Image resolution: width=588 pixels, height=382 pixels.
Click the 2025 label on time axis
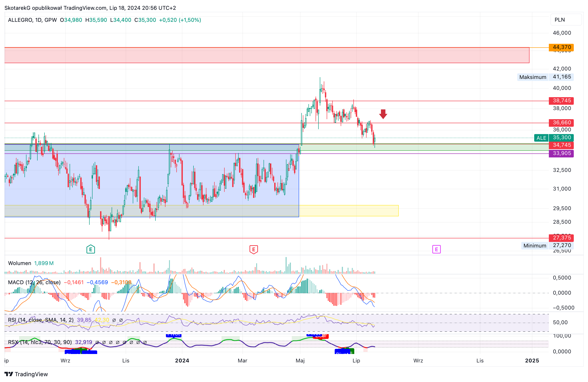click(532, 360)
